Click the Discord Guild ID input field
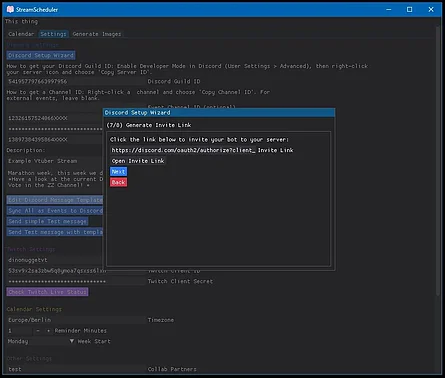 (x=76, y=82)
